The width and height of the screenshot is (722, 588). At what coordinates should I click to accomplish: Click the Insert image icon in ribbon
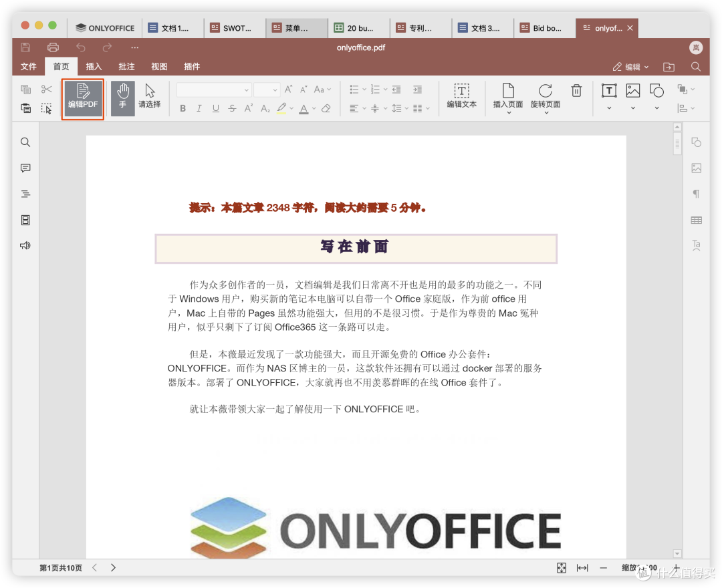[633, 91]
